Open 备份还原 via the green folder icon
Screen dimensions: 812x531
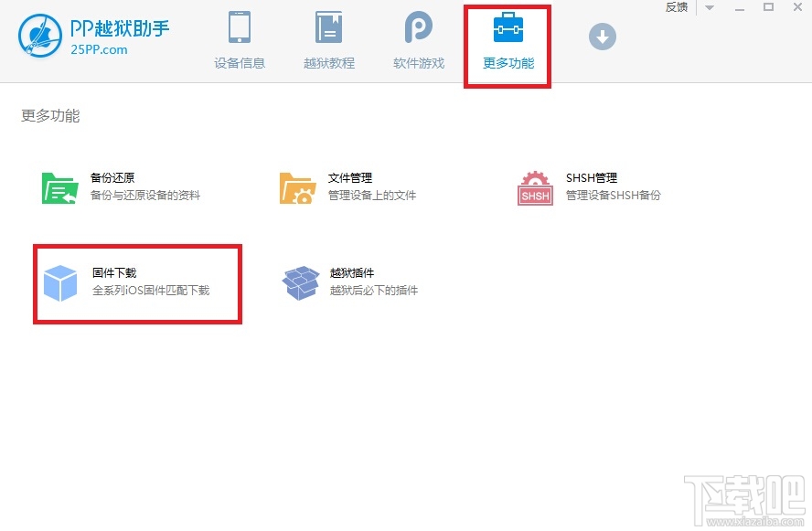tap(59, 185)
